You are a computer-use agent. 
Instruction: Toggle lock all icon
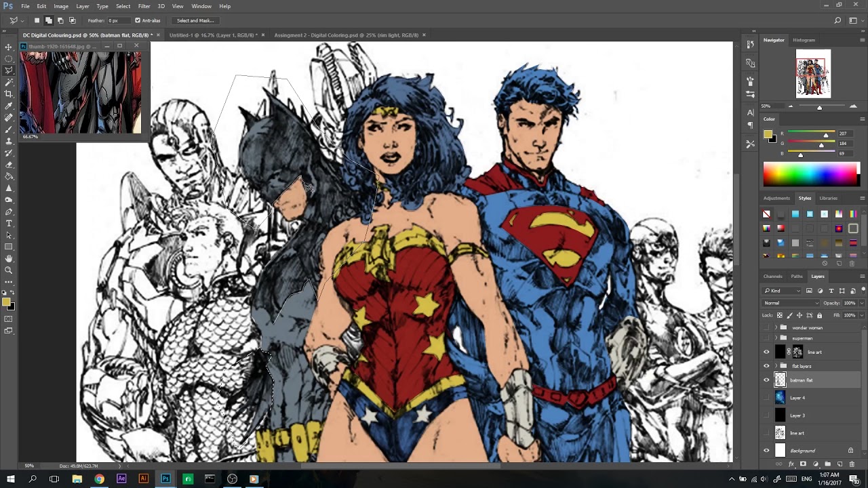(x=819, y=315)
